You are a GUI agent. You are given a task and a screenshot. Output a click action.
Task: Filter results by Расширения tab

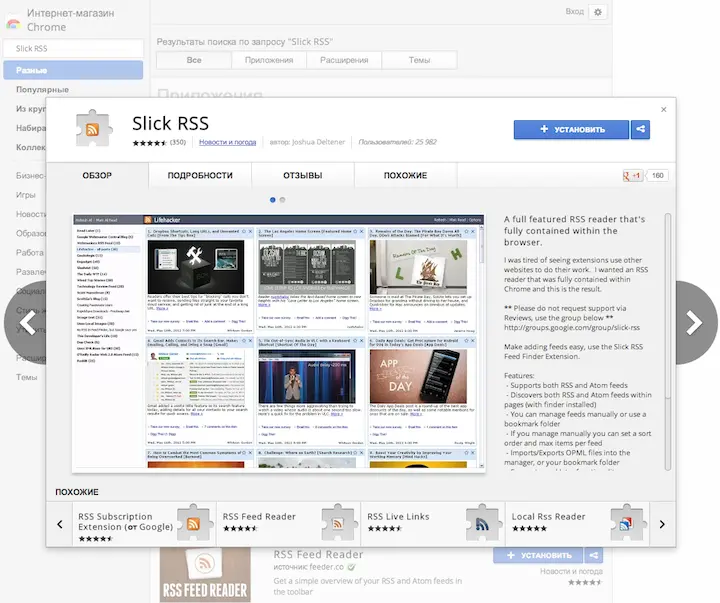(344, 60)
